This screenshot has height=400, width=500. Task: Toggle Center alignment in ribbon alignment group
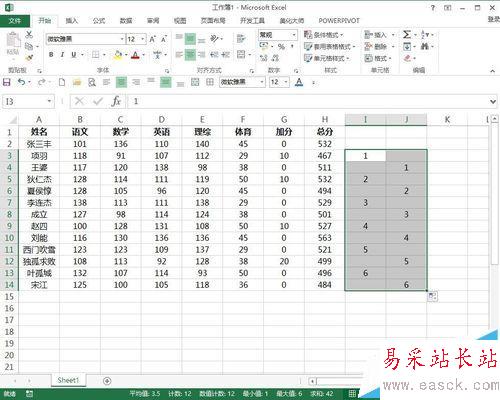[x=190, y=54]
